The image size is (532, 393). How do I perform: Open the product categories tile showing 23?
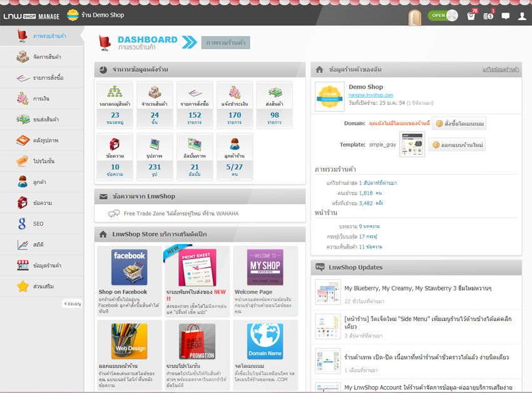(115, 105)
